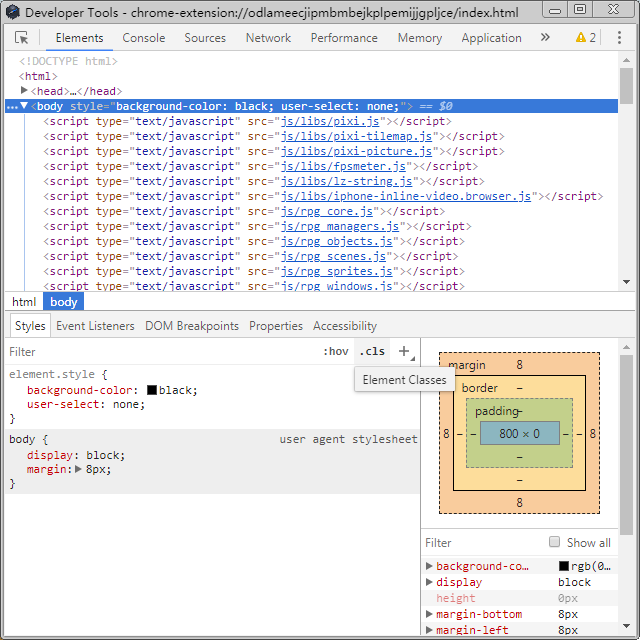Follow the js/libs/pixi-tilemap.js link
This screenshot has height=640, width=640.
coord(356,136)
